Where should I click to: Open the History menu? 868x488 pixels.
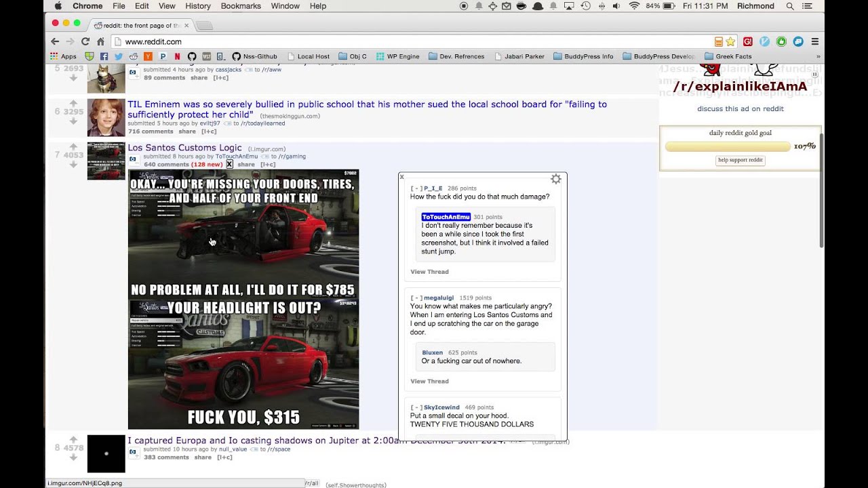click(198, 5)
